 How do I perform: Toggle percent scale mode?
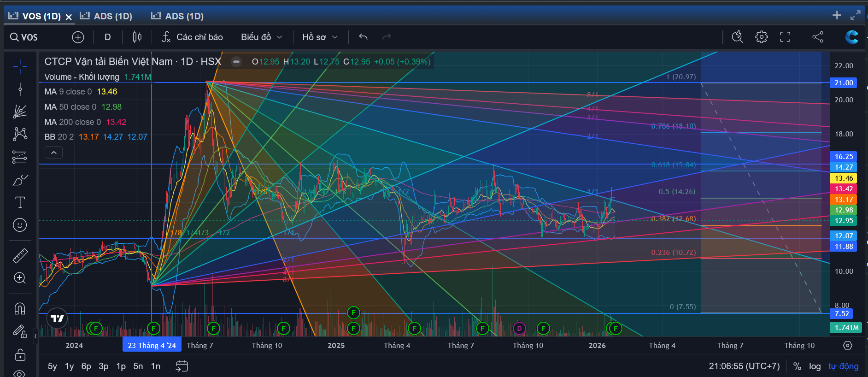(x=797, y=366)
